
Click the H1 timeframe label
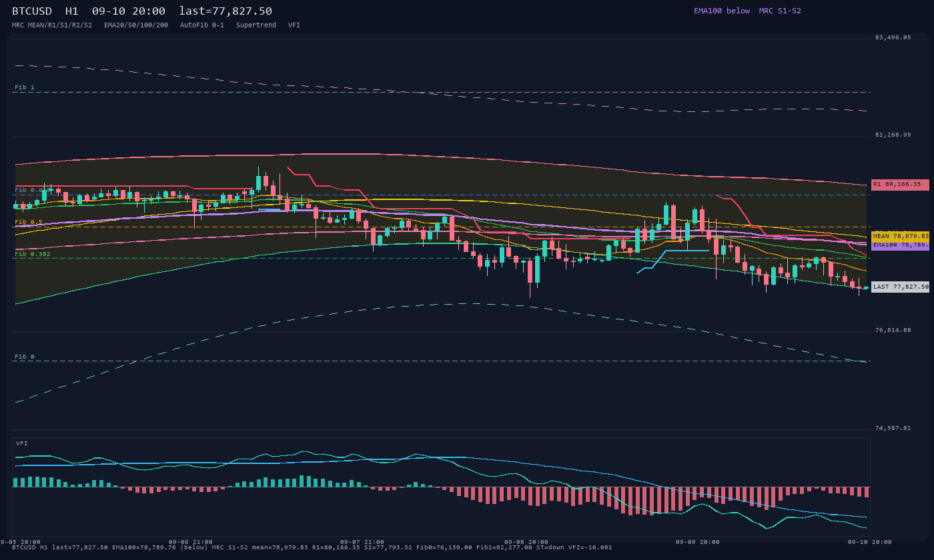(71, 11)
